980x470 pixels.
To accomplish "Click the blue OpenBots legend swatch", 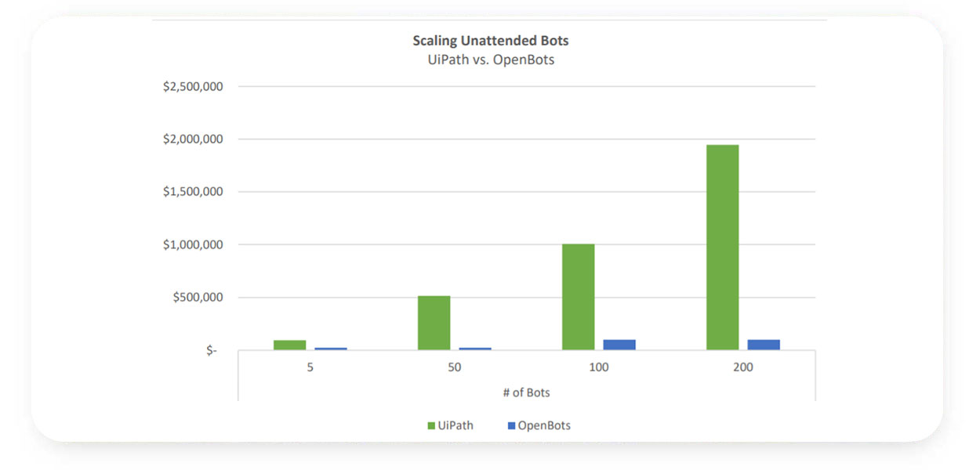I will point(511,425).
